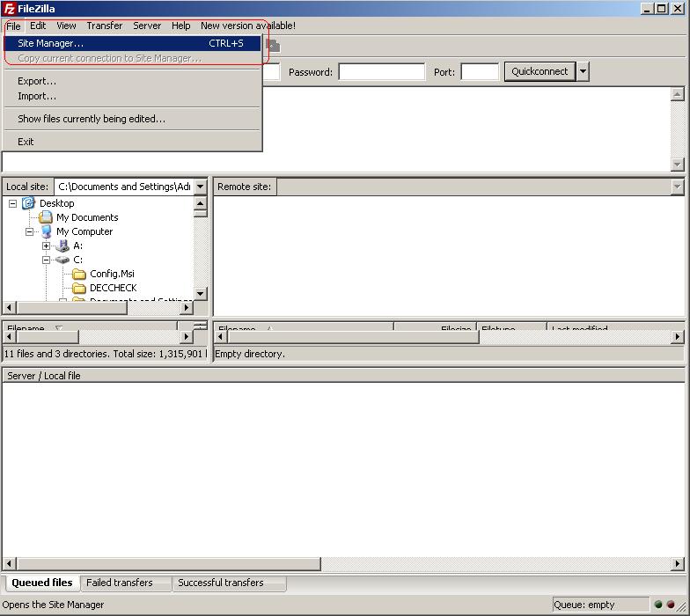Click local tree scrollbar up arrow
This screenshot has width=690, height=616.
(201, 202)
